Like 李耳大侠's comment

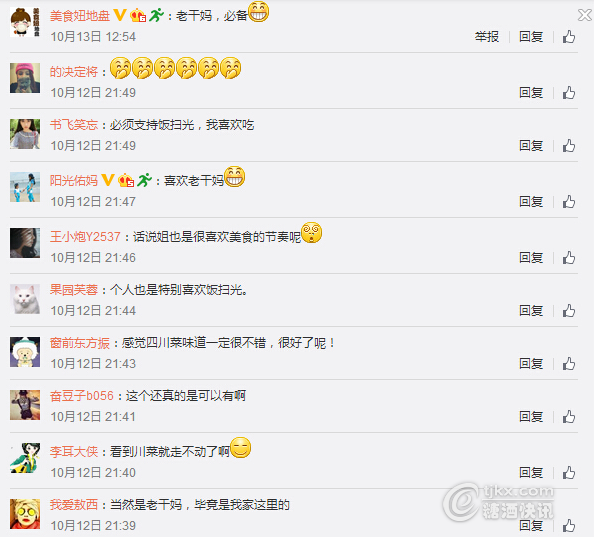tap(569, 473)
